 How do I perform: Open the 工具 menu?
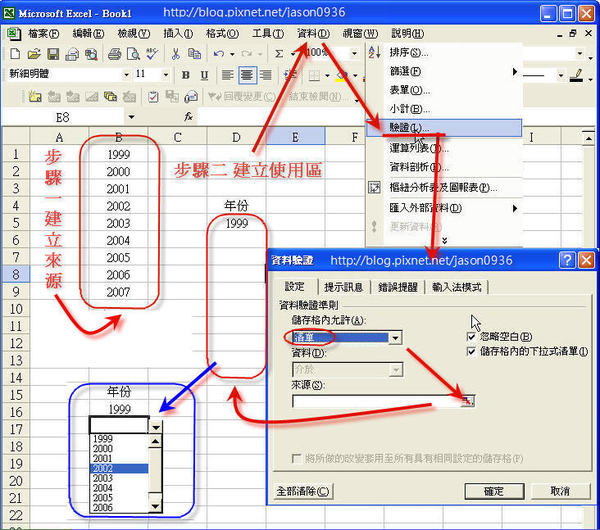pos(268,34)
